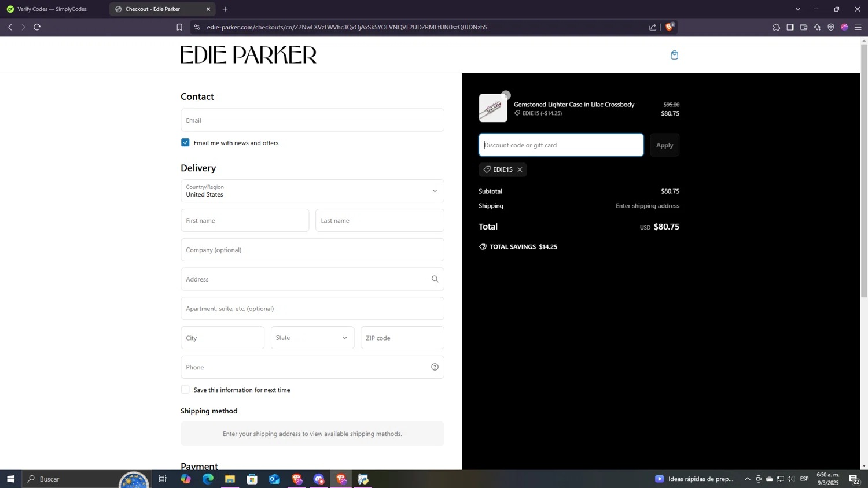Click the City input field
This screenshot has width=868, height=488.
click(x=222, y=338)
